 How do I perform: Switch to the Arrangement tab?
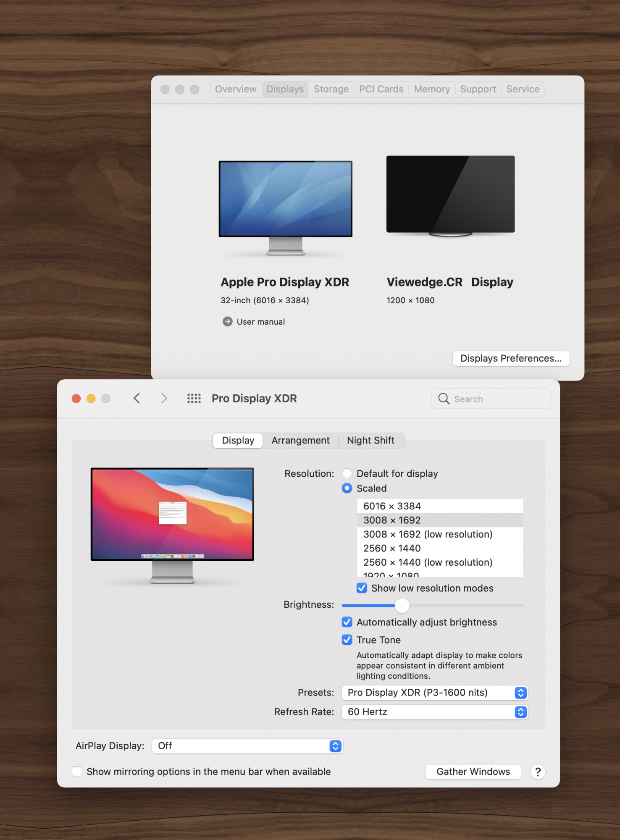coord(300,440)
